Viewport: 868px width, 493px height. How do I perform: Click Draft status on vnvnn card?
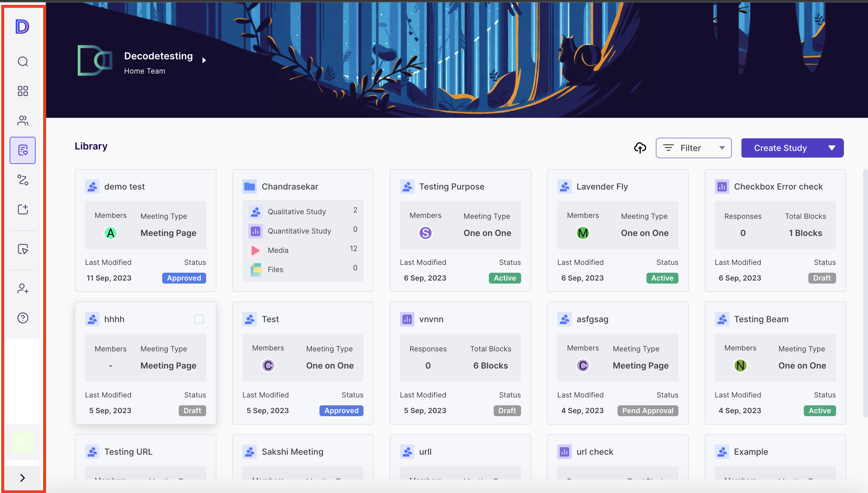(507, 411)
